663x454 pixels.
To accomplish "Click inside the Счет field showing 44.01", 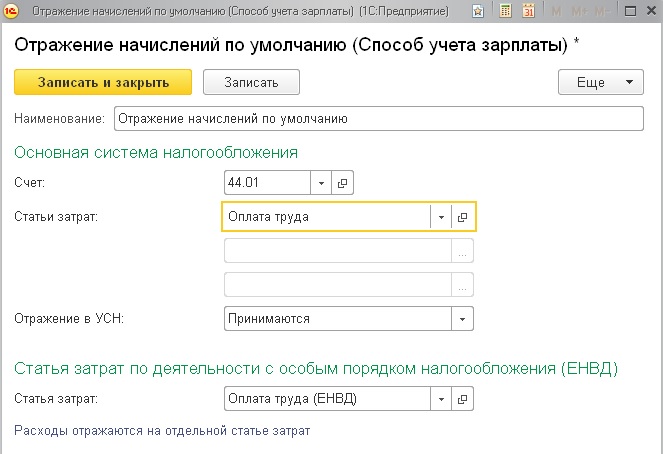I will (267, 183).
